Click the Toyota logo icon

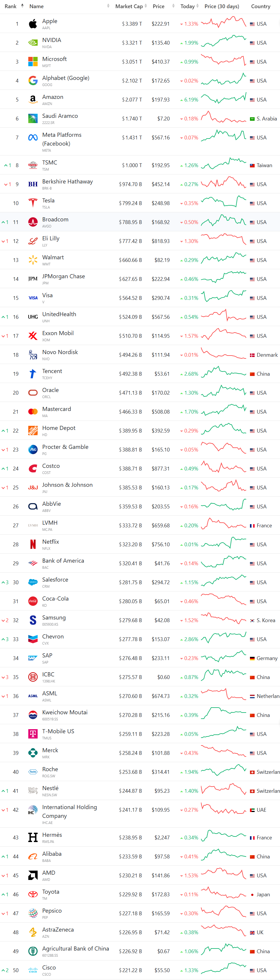pos(33,895)
